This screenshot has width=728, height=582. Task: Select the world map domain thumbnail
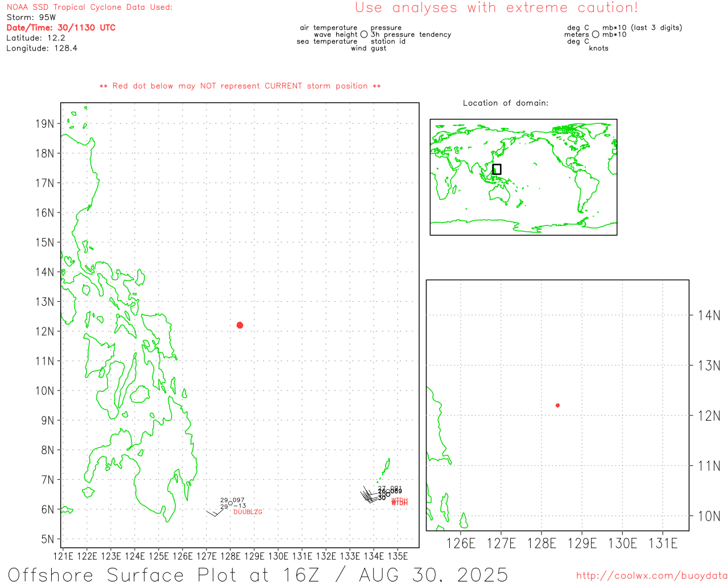tap(523, 177)
